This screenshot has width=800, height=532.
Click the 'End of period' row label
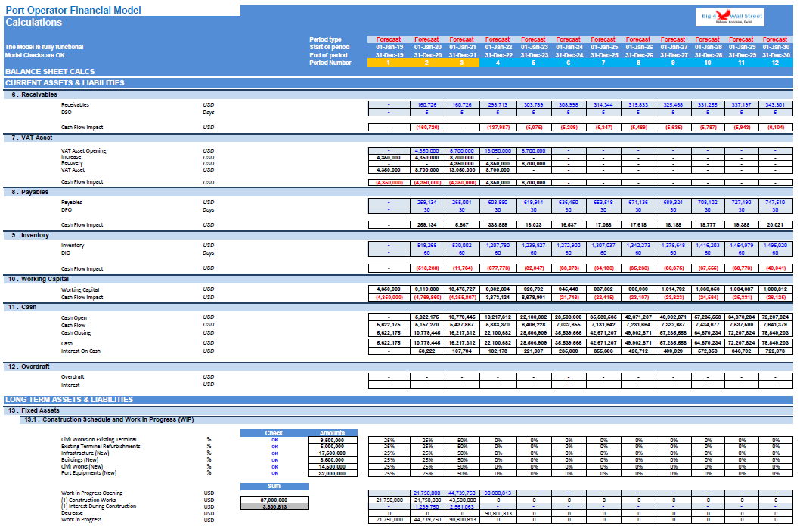(328, 55)
